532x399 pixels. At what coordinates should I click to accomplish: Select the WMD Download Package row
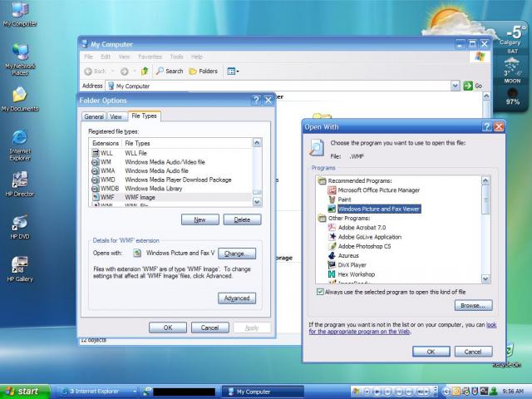pos(171,180)
